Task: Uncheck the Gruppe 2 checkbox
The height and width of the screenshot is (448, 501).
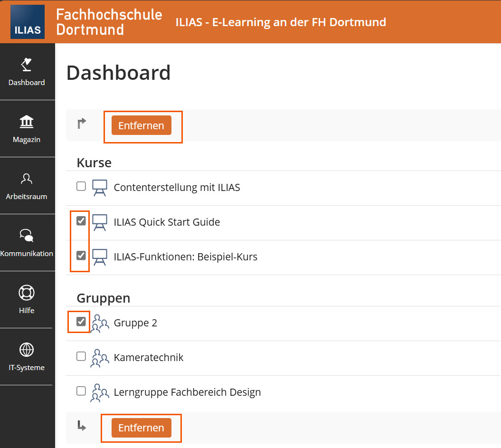Action: coord(81,322)
